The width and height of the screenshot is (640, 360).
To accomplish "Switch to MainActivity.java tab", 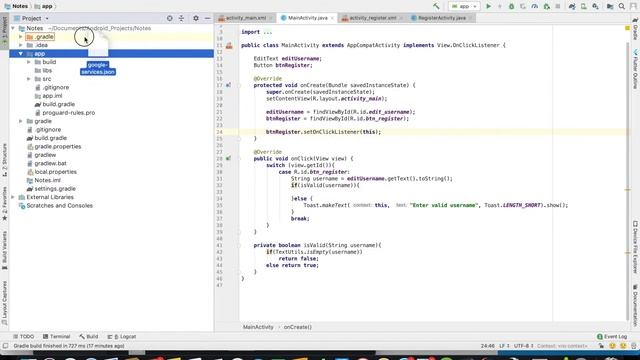I will coord(307,18).
